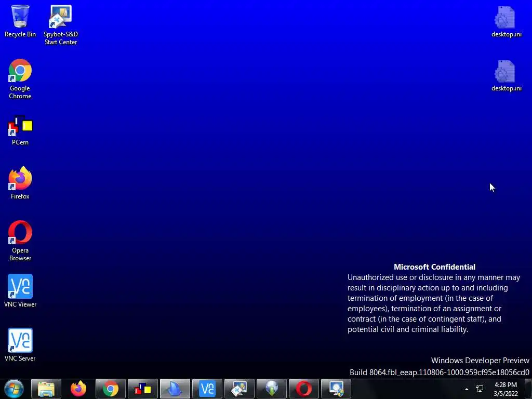This screenshot has height=399, width=532.
Task: Select the Google Chrome desktop shortcut
Action: [x=20, y=79]
